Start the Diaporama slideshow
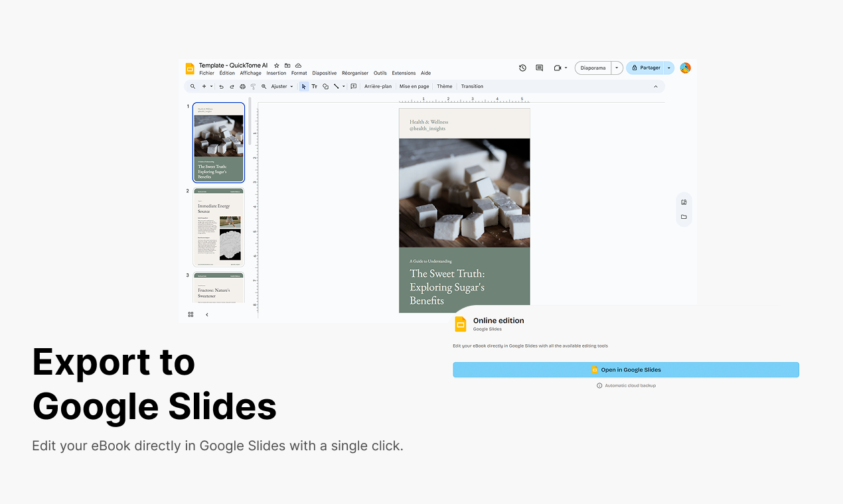 [593, 68]
